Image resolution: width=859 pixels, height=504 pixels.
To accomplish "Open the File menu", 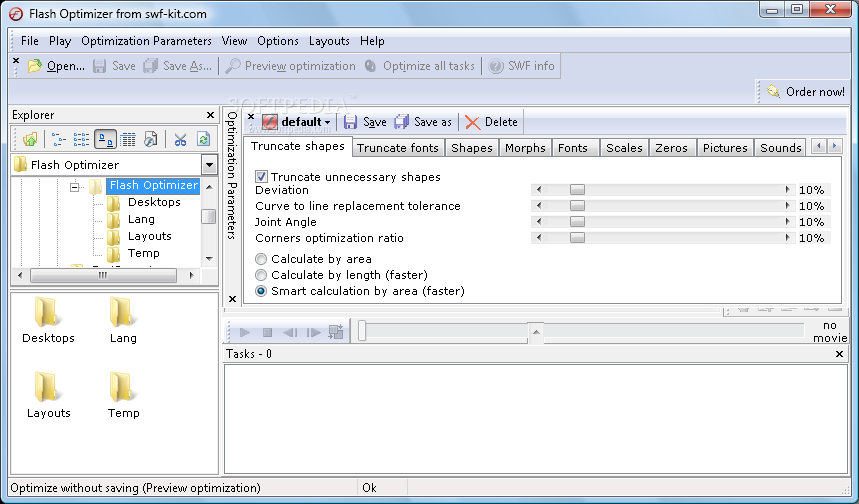I will [30, 41].
